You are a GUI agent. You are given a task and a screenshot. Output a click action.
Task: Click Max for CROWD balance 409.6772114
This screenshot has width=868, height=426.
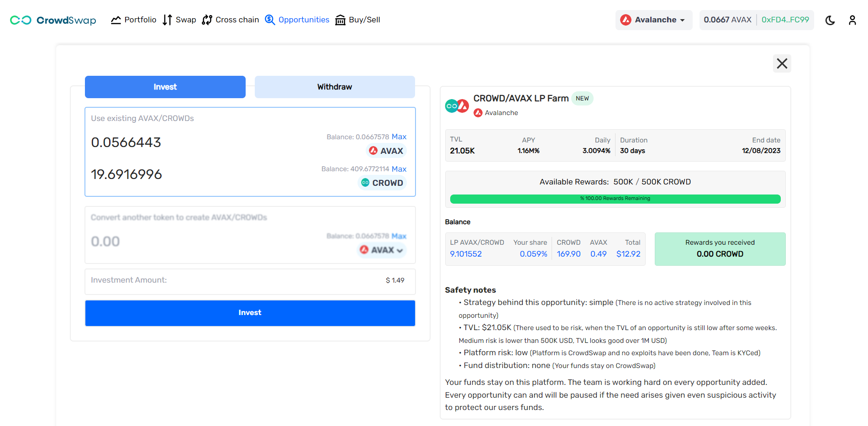pos(399,169)
